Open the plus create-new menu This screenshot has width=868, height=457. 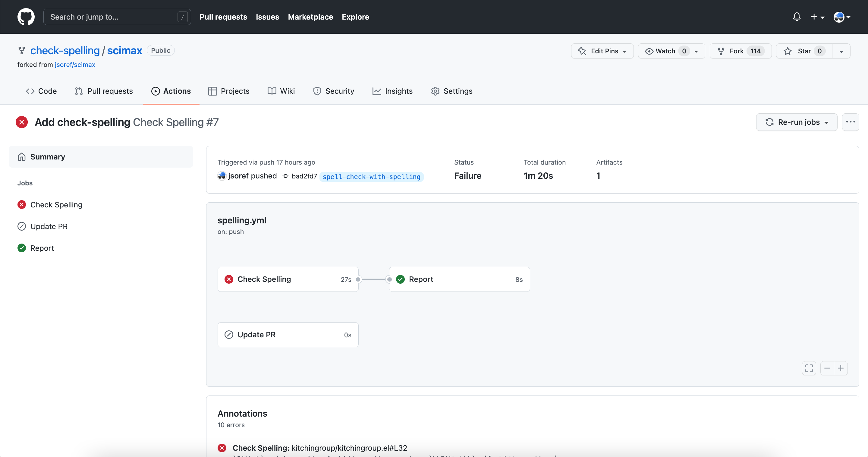click(x=817, y=17)
